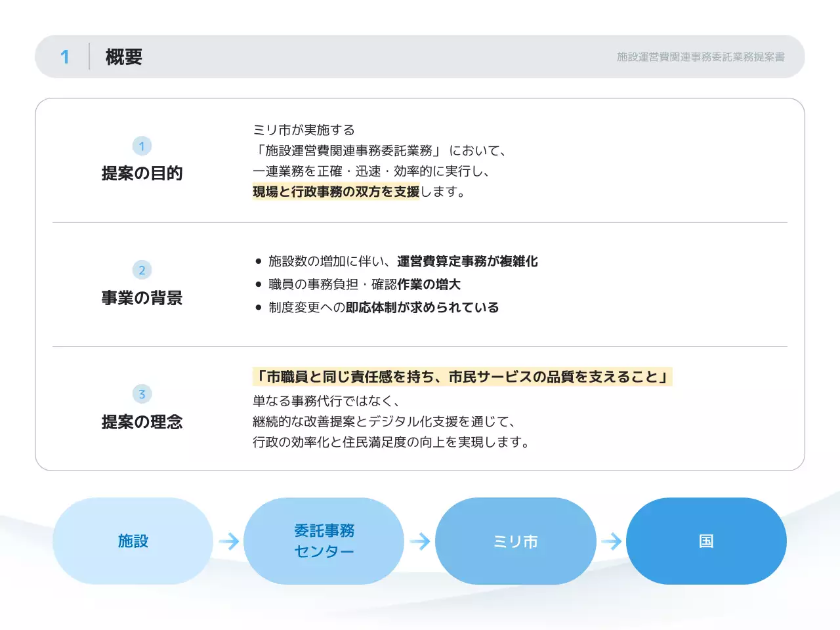Click the bullet beside 制度変更への即応体制
The height and width of the screenshot is (630, 840).
[259, 306]
